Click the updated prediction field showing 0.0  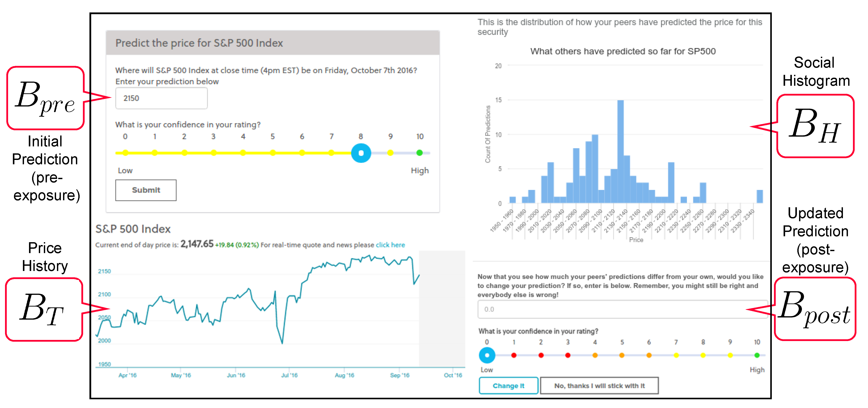tap(622, 309)
